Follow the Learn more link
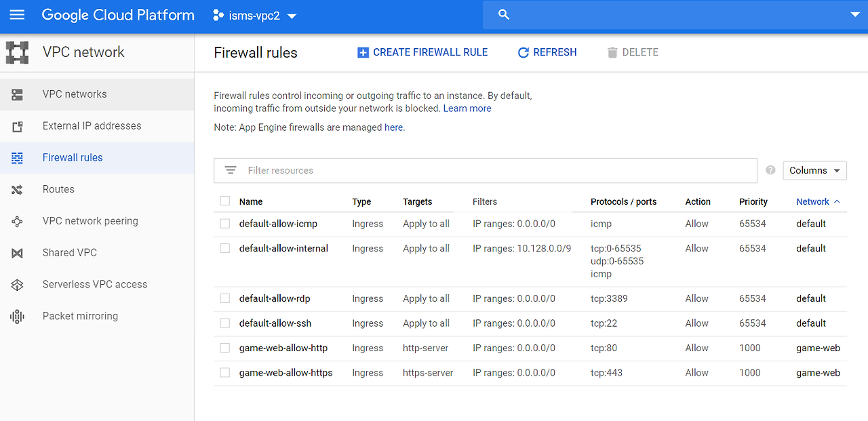The width and height of the screenshot is (868, 421). coord(467,108)
